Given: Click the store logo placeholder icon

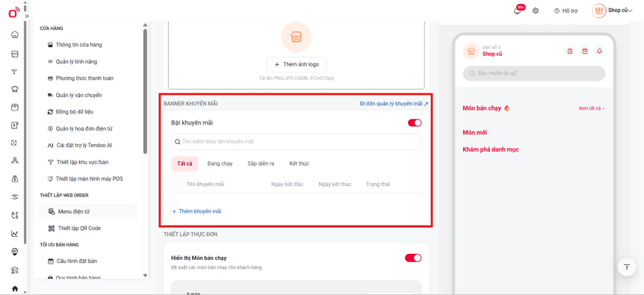Looking at the screenshot, I should (x=296, y=37).
